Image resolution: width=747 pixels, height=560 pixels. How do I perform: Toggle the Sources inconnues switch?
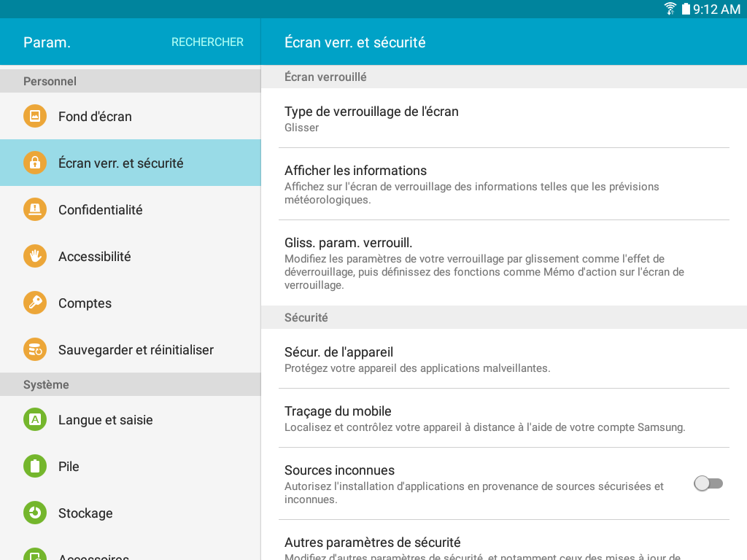coord(708,483)
